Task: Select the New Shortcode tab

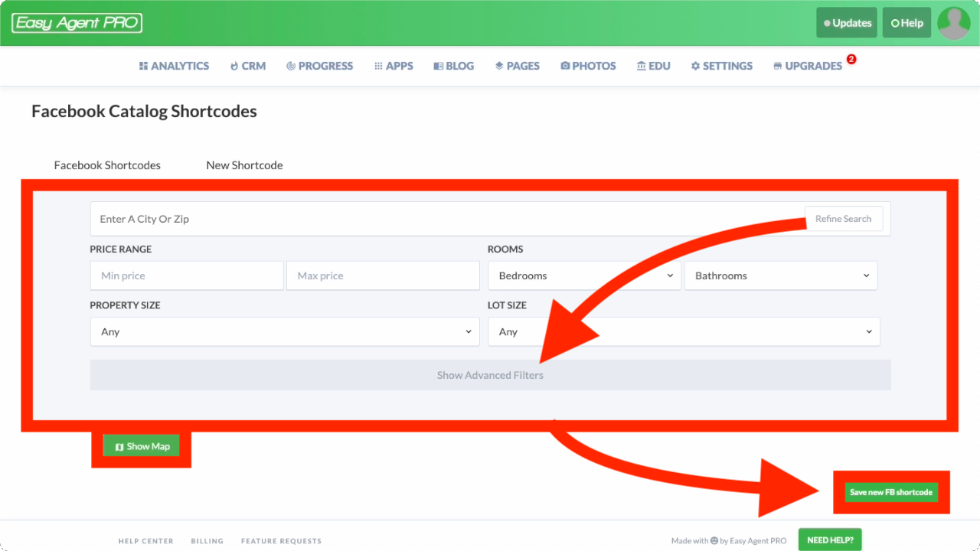Action: (244, 165)
